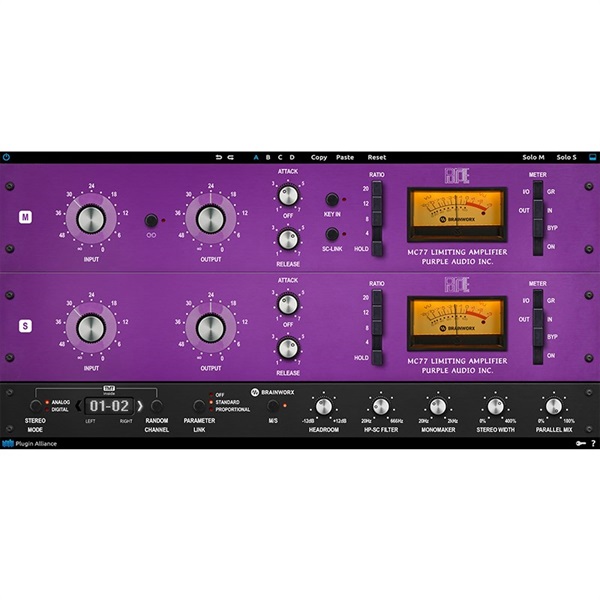Click the M channel RELEASE knob

pos(288,240)
